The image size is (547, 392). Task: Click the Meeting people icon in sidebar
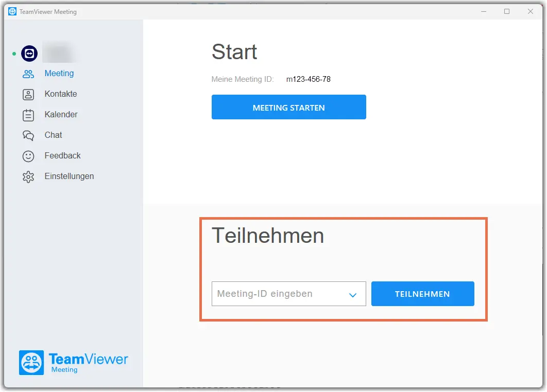pos(28,74)
